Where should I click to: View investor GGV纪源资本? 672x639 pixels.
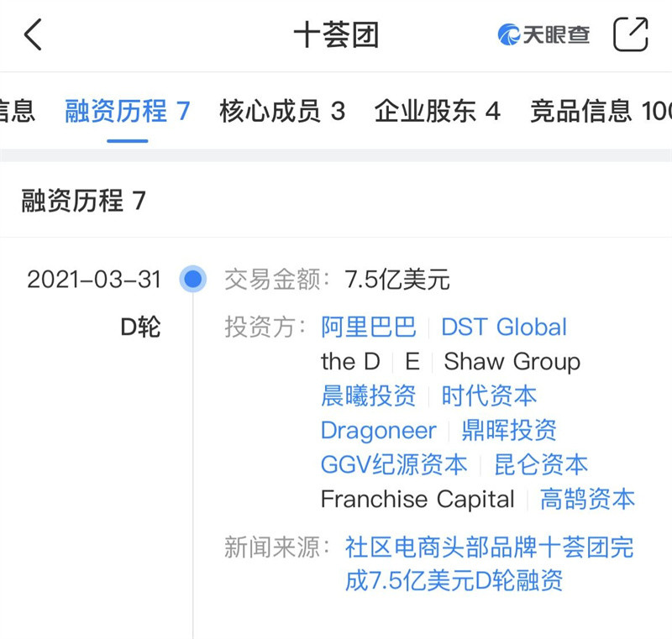(394, 464)
